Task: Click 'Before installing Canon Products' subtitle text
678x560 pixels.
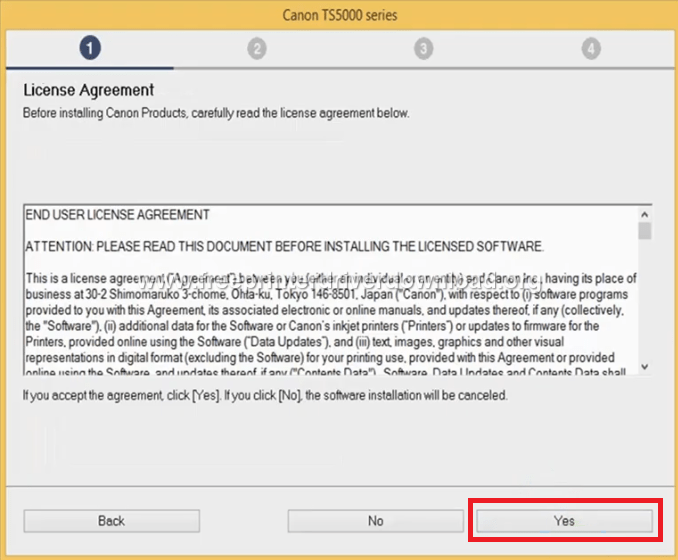Action: [x=216, y=113]
